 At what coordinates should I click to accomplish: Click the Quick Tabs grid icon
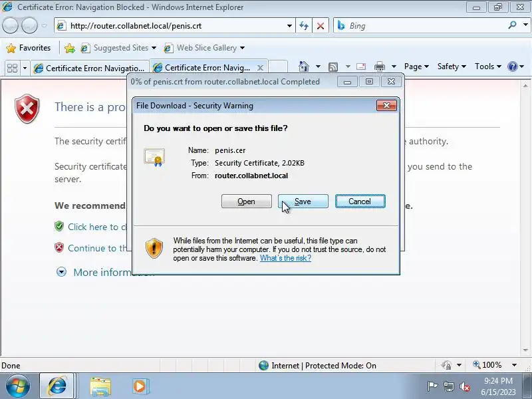pyautogui.click(x=12, y=68)
